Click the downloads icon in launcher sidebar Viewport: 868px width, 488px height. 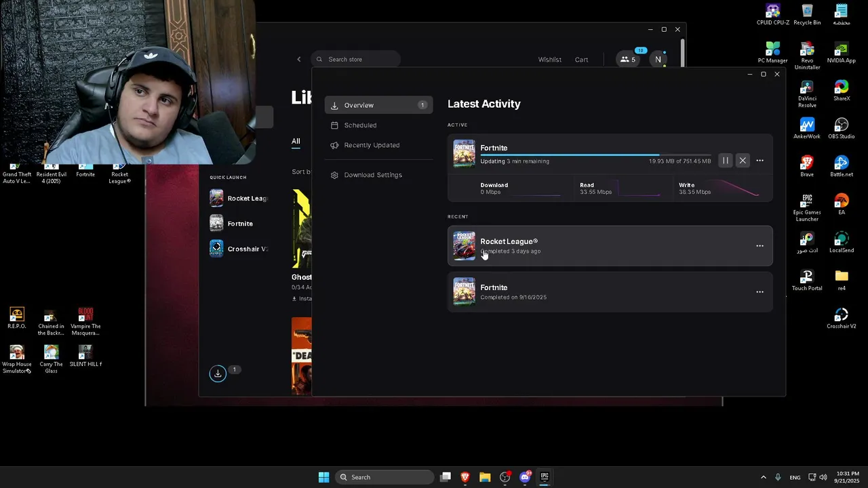[x=218, y=373]
